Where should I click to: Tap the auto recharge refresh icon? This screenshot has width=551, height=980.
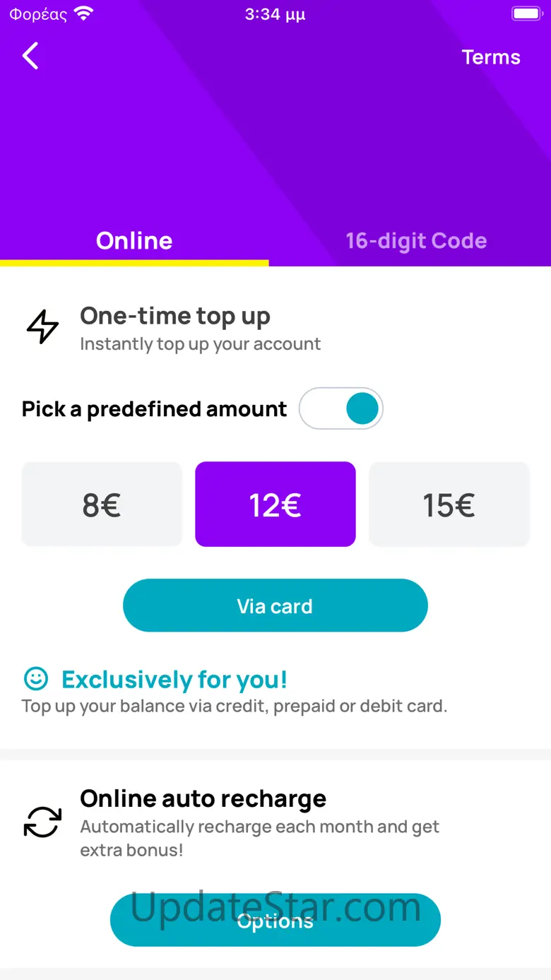coord(42,822)
